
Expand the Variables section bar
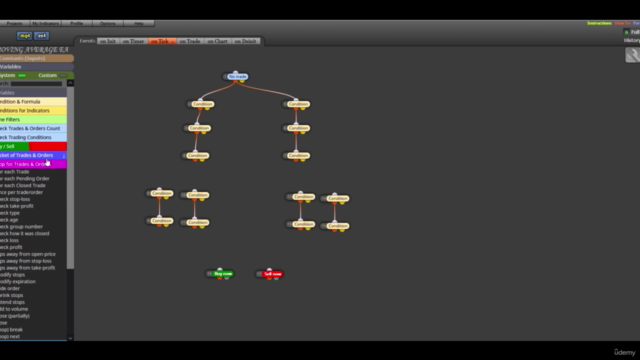tap(37, 67)
